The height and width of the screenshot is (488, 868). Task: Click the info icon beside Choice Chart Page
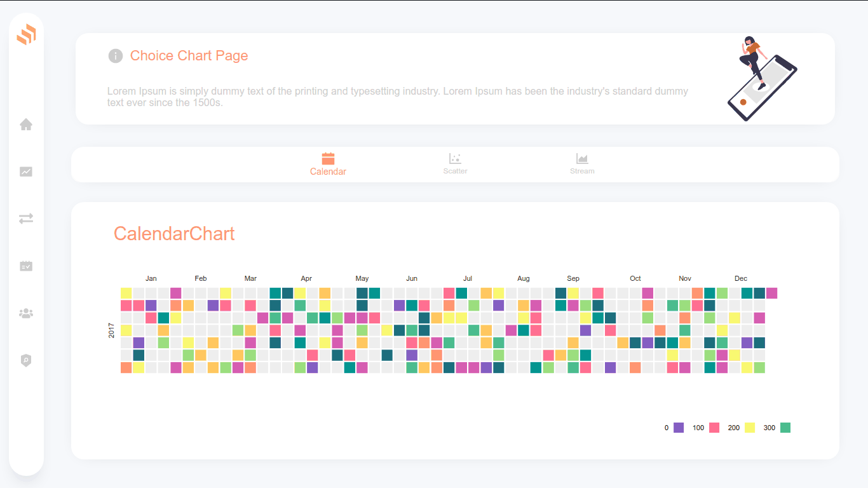tap(115, 56)
